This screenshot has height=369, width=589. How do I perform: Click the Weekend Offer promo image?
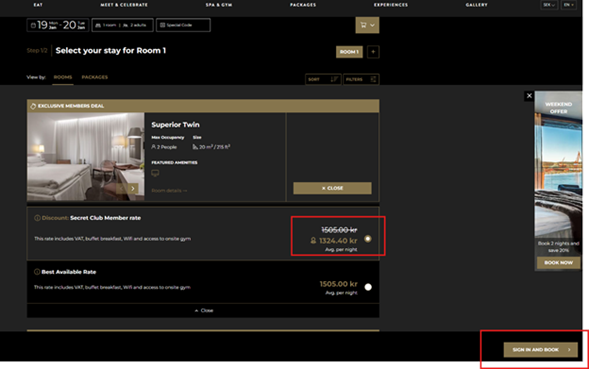pos(558,173)
